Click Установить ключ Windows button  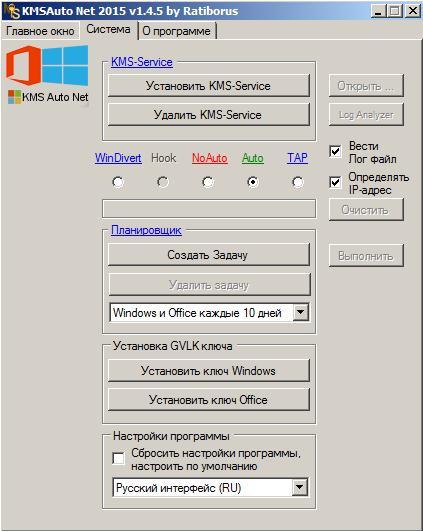209,370
